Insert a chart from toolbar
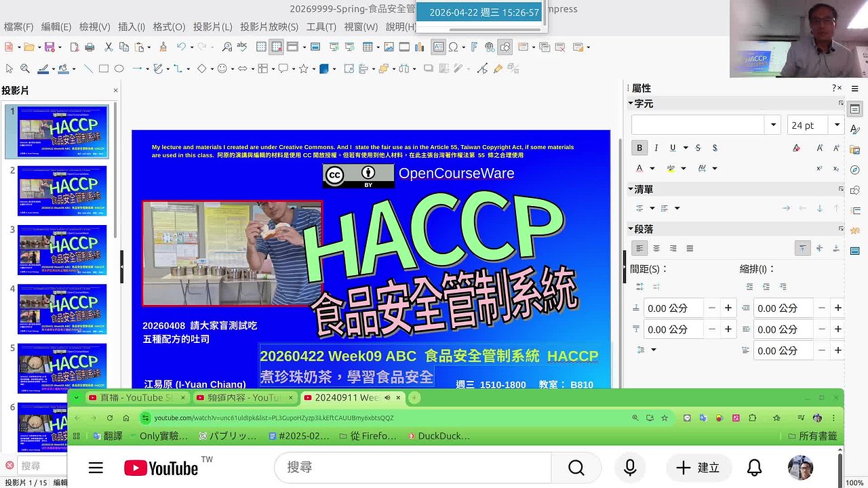The image size is (868, 488). coord(420,47)
